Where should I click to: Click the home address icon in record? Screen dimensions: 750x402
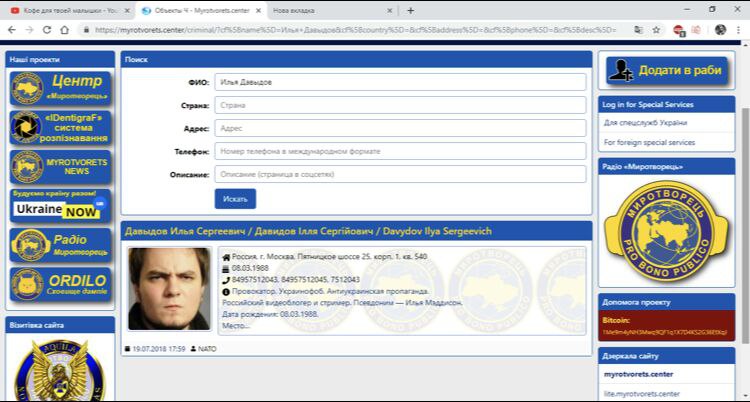[226, 257]
